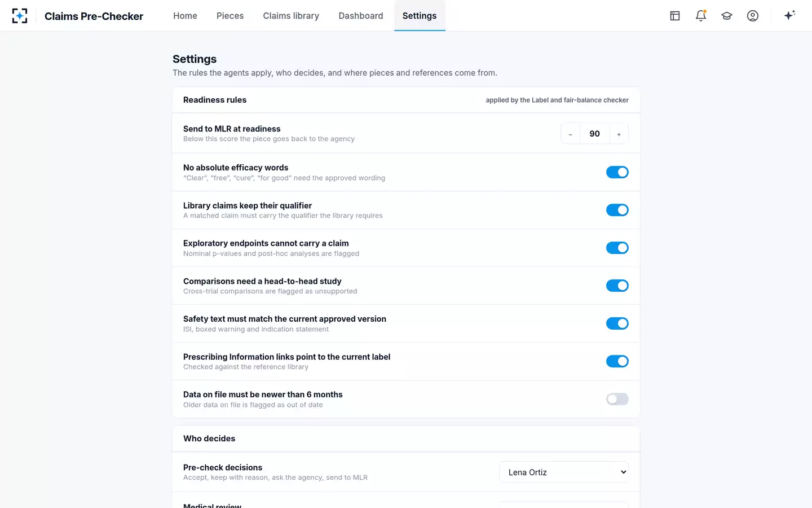The image size is (812, 508).
Task: Open the graduation cap learning icon
Action: pos(727,16)
